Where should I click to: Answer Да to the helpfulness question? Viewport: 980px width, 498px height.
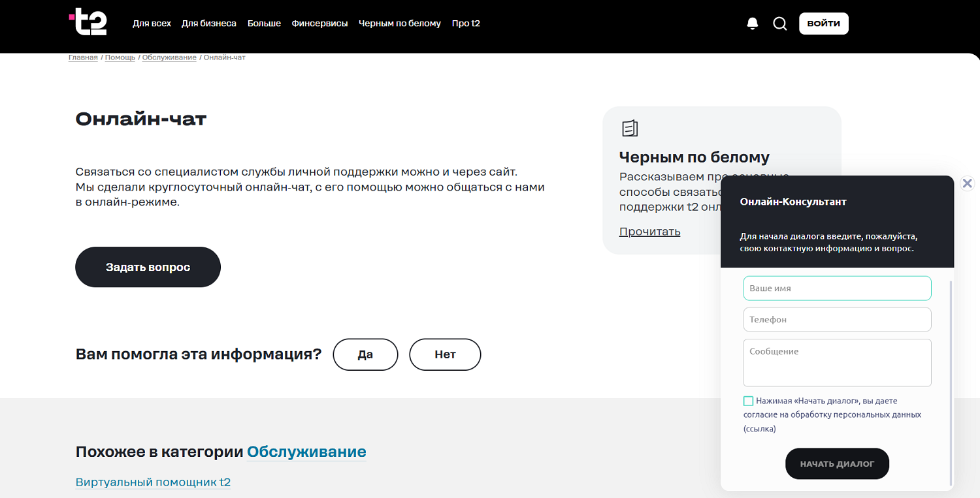coord(365,355)
